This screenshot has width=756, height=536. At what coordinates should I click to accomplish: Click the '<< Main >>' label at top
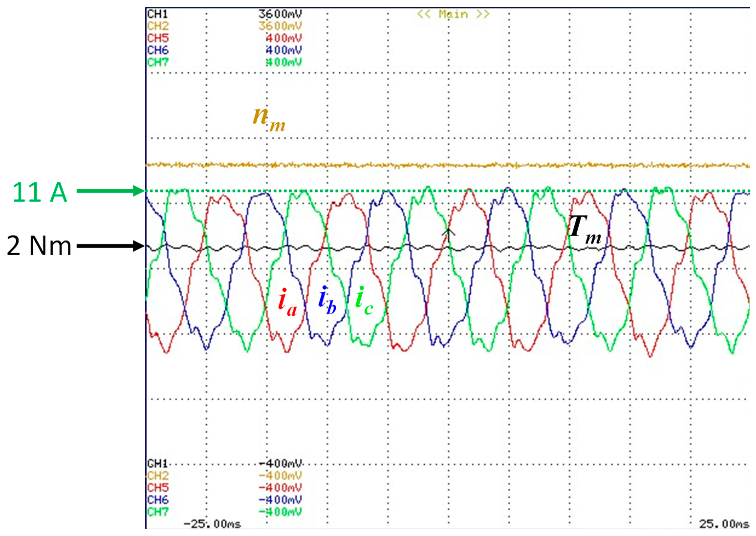pos(453,14)
